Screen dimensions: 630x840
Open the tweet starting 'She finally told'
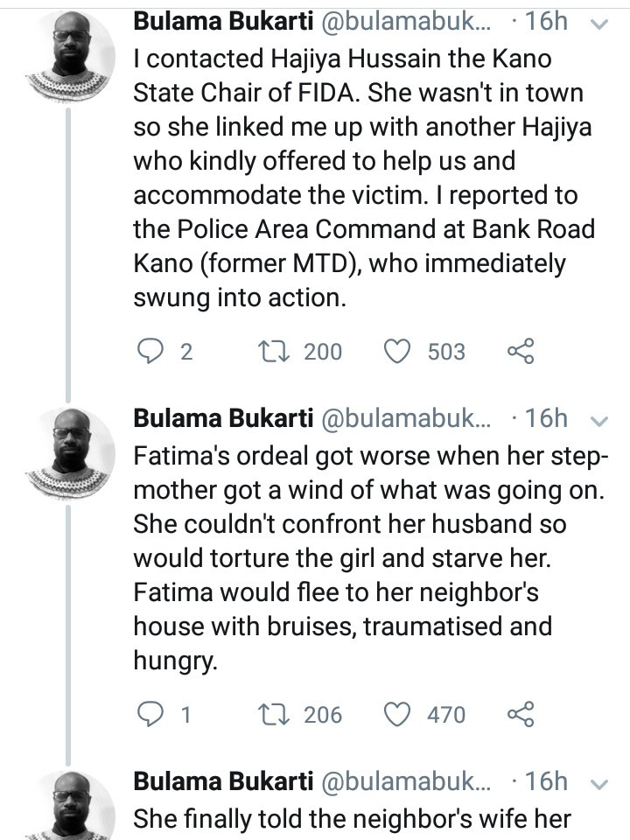[x=352, y=820]
